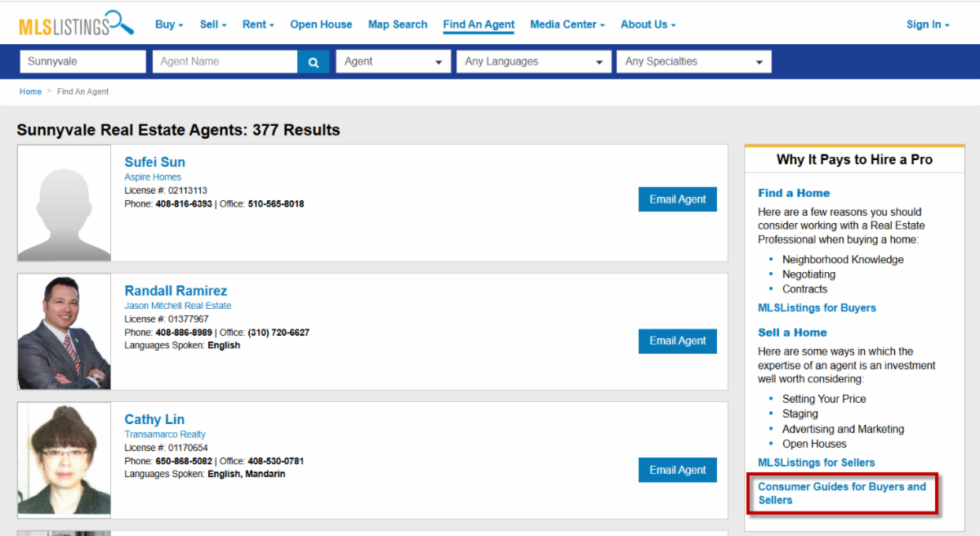The image size is (980, 536).
Task: Click Jason Mitchell Real Estate link
Action: 178,306
